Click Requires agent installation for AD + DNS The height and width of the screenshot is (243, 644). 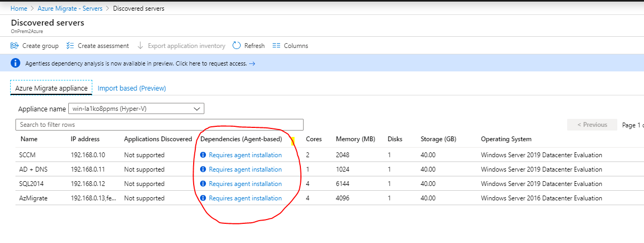245,169
